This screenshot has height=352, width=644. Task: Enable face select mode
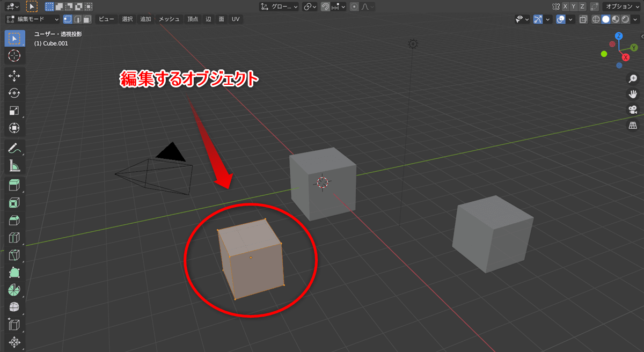87,19
